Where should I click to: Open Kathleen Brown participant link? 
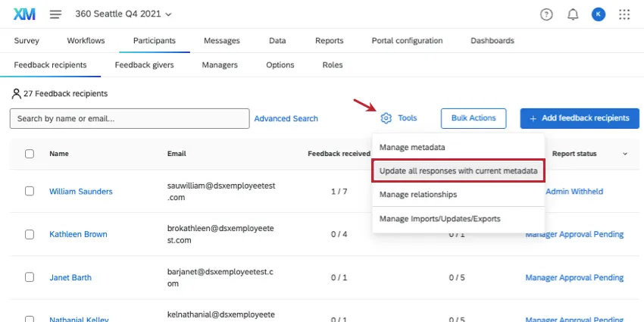click(78, 234)
